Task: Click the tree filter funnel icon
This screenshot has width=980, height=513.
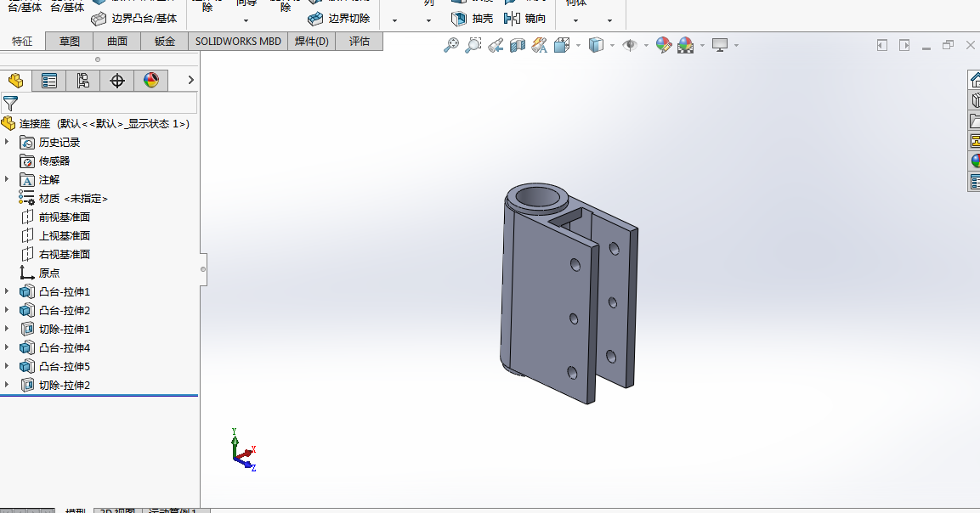Action: click(11, 103)
